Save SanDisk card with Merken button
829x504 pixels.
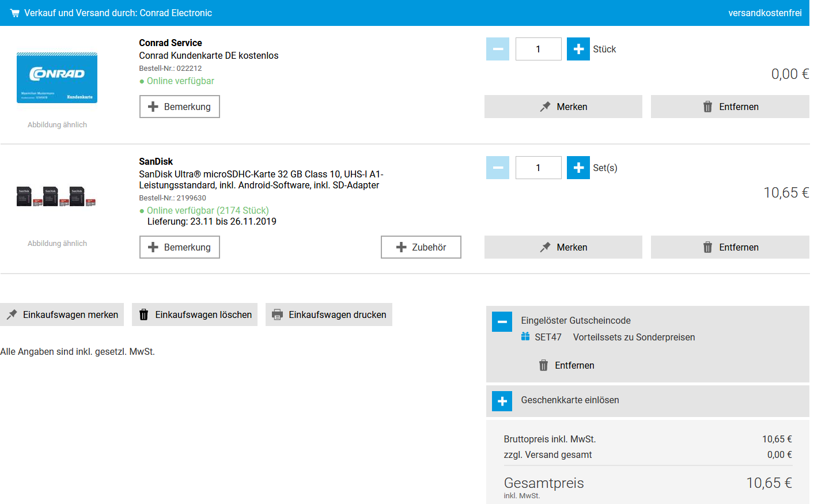(563, 247)
